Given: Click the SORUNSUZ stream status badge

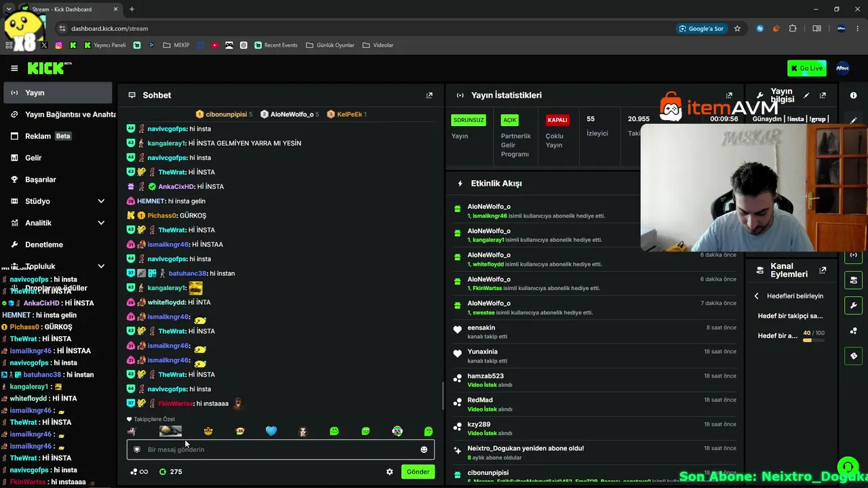Looking at the screenshot, I should [469, 120].
